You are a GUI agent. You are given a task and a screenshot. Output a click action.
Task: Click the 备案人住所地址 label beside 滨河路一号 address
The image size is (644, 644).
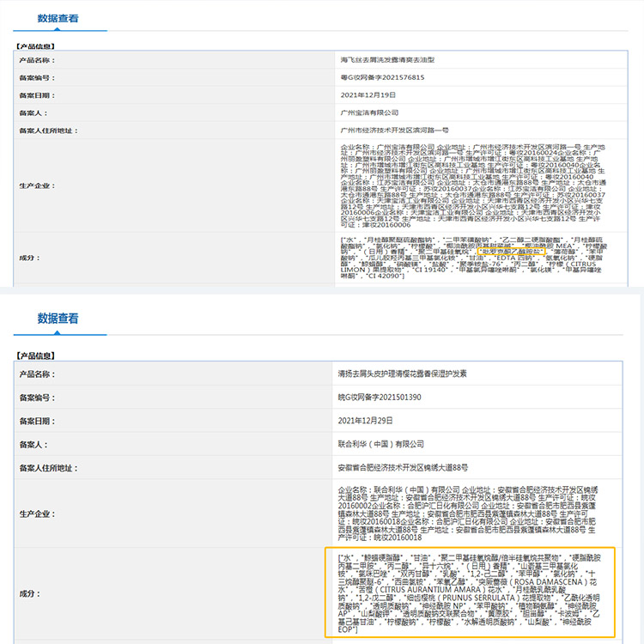click(x=48, y=131)
